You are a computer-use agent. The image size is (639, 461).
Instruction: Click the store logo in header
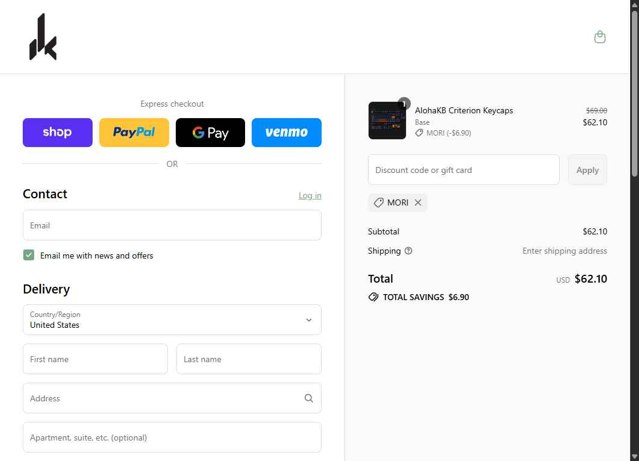pos(43,37)
